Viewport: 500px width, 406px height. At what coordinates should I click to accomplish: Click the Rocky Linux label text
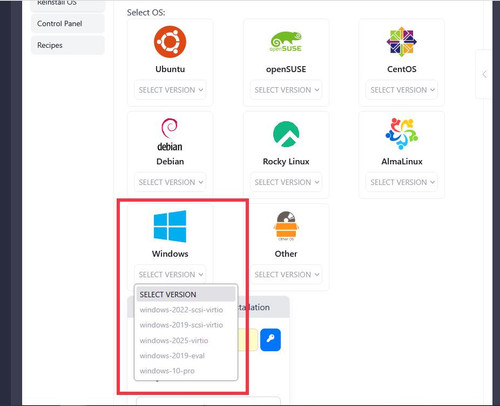[x=286, y=162]
